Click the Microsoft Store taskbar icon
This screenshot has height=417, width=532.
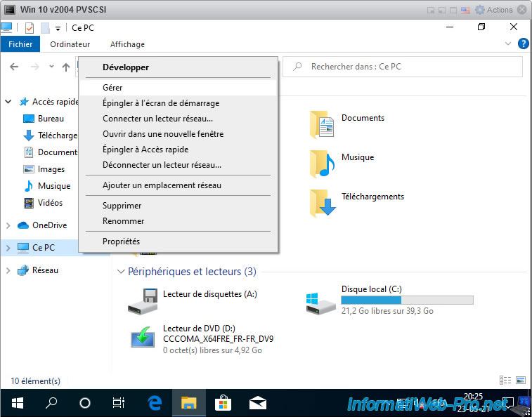point(223,403)
